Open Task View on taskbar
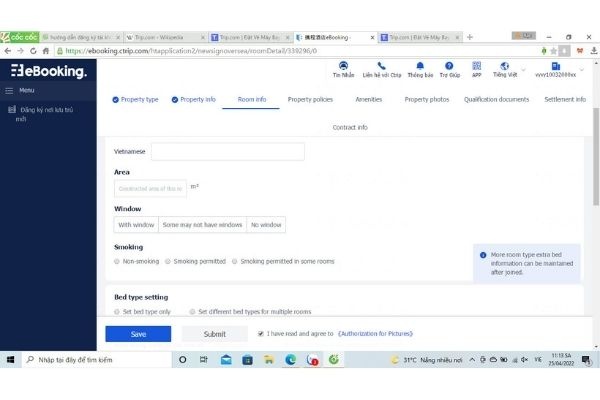The width and height of the screenshot is (600, 400). [204, 359]
